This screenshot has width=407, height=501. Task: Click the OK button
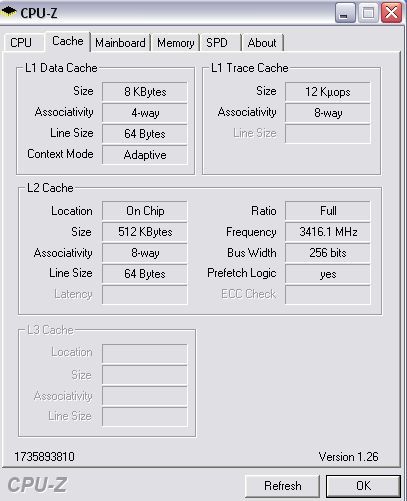pos(363,486)
